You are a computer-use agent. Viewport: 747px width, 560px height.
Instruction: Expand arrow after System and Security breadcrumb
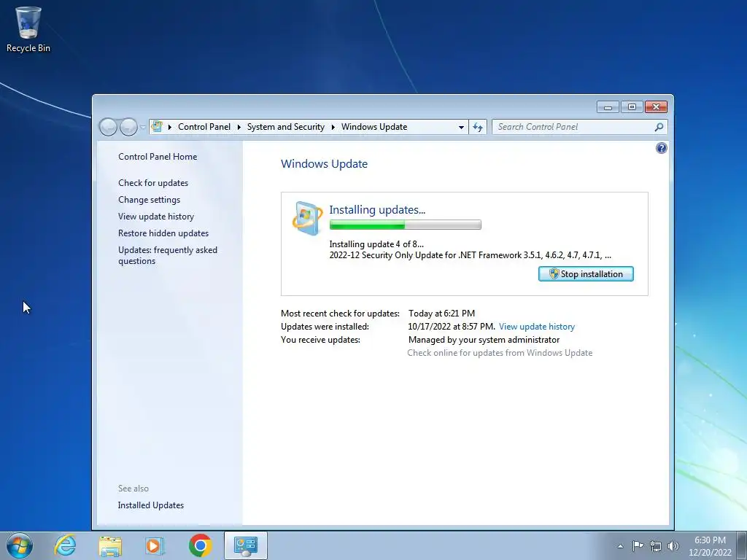(333, 127)
